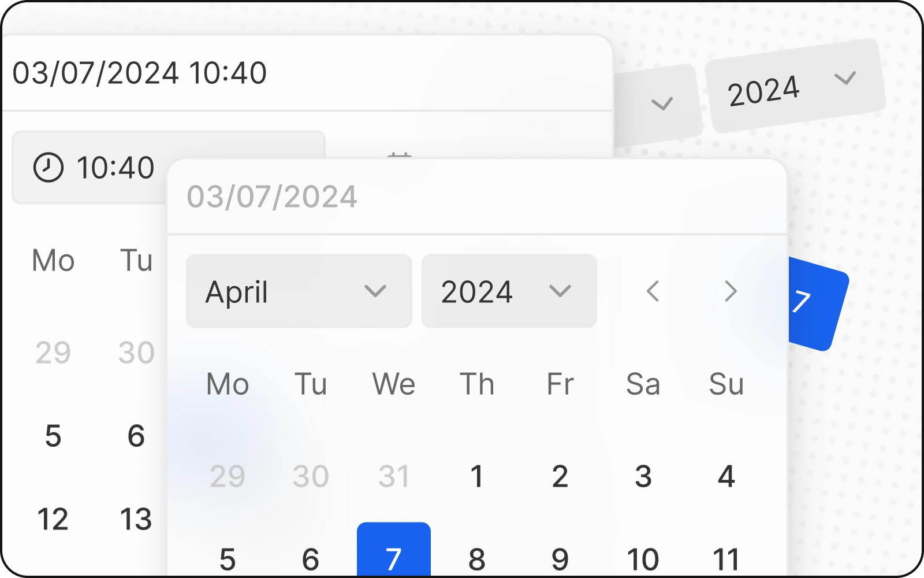The image size is (924, 578).
Task: Go to the previous month arrow
Action: click(x=653, y=291)
